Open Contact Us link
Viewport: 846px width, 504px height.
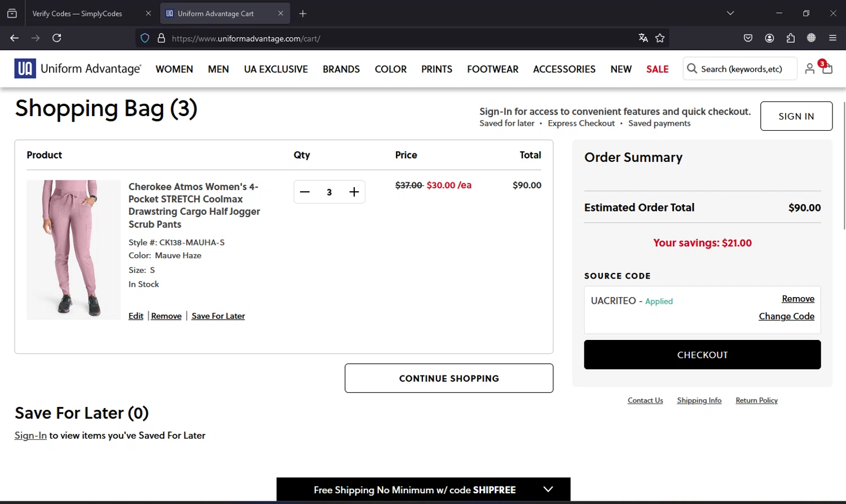tap(645, 400)
